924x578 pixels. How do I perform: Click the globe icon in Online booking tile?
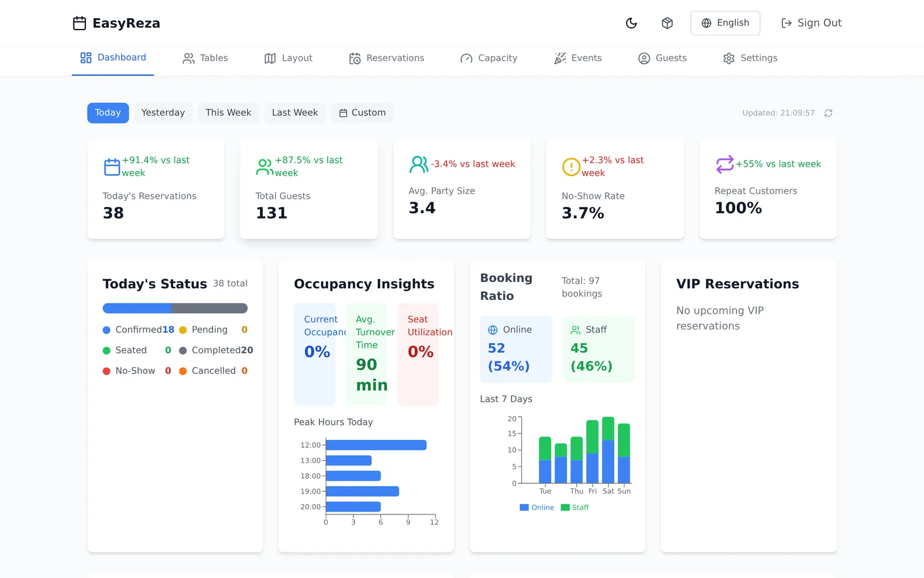tap(493, 330)
